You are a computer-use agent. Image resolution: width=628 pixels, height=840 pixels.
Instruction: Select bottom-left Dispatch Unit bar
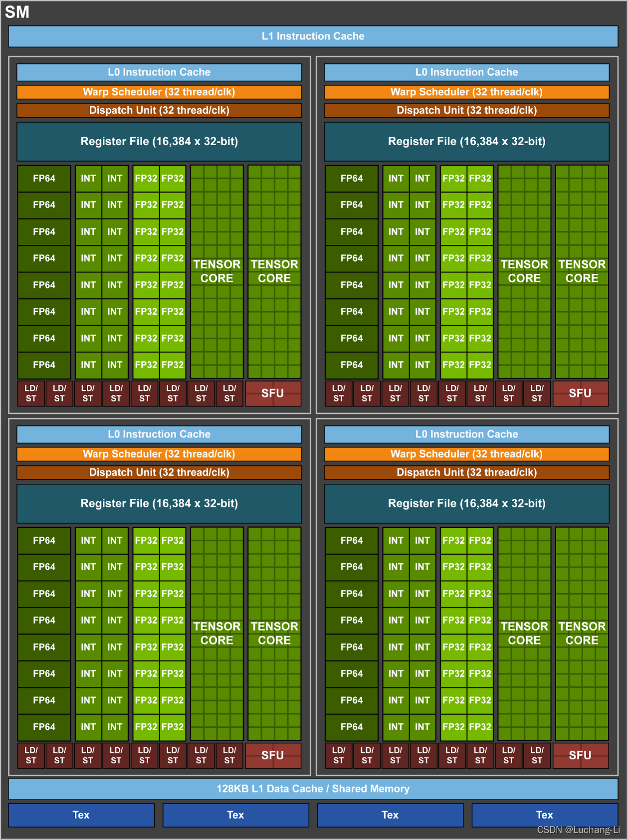pyautogui.click(x=159, y=472)
